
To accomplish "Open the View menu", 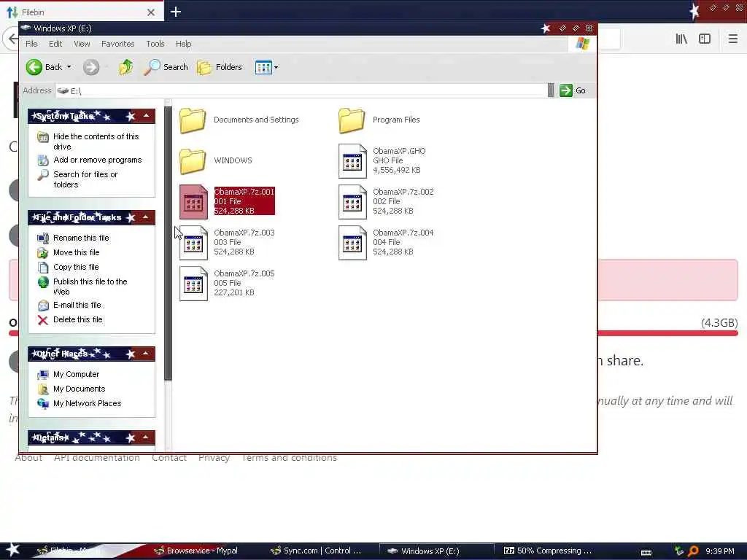I will [x=82, y=44].
